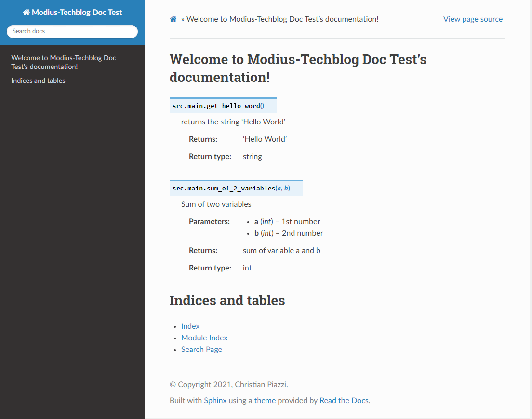Click the Parameters: field label
The width and height of the screenshot is (532, 419).
pyautogui.click(x=209, y=221)
